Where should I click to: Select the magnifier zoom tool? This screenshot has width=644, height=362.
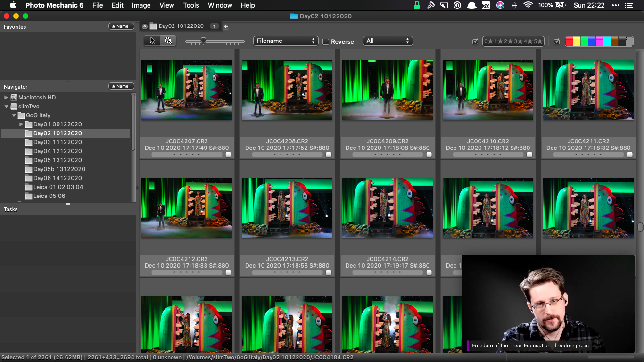pos(168,41)
